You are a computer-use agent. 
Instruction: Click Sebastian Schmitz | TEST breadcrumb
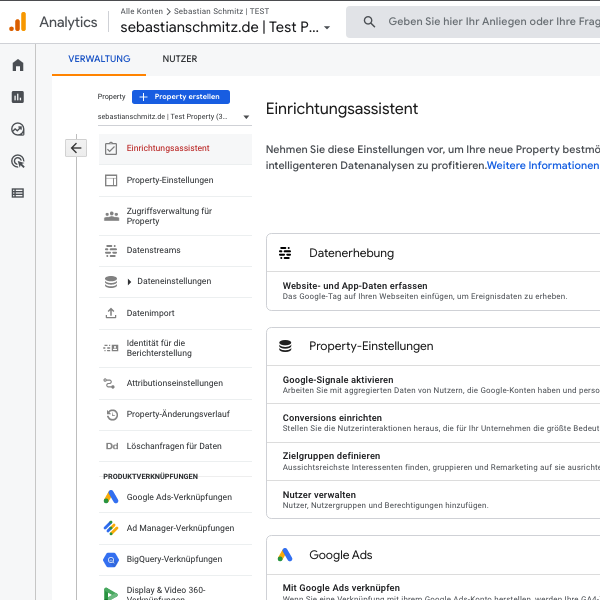[221, 11]
